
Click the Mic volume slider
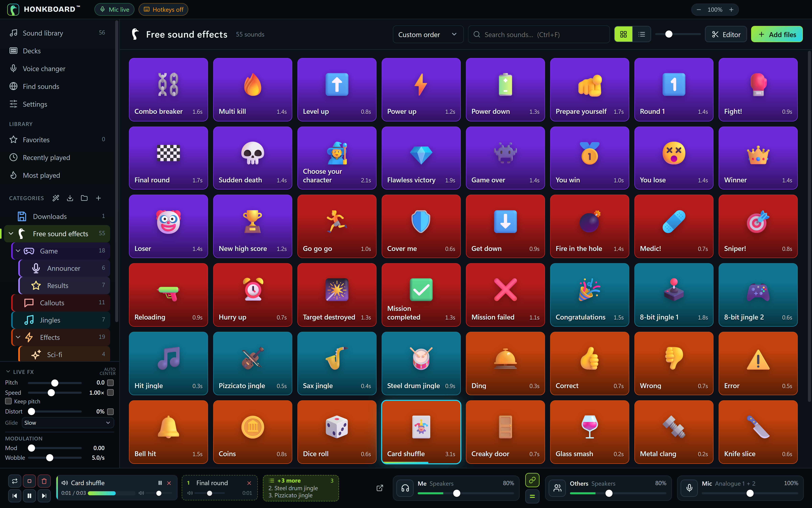coord(750,493)
